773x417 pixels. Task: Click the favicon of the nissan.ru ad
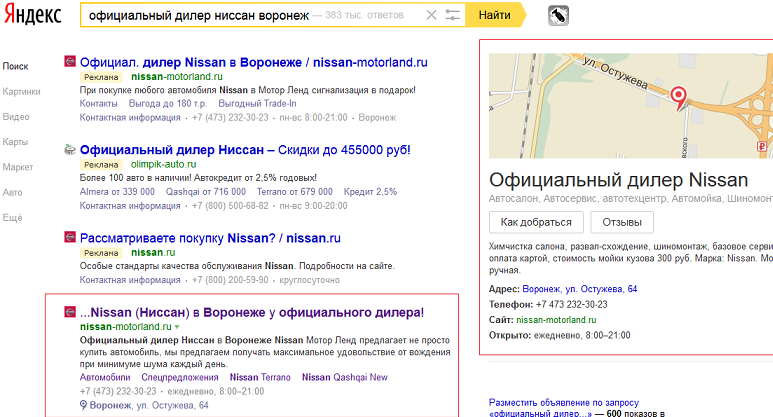tap(70, 237)
